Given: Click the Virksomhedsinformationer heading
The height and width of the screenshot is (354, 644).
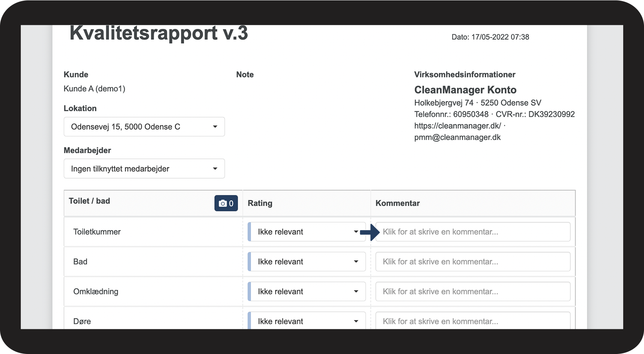Looking at the screenshot, I should coord(465,75).
